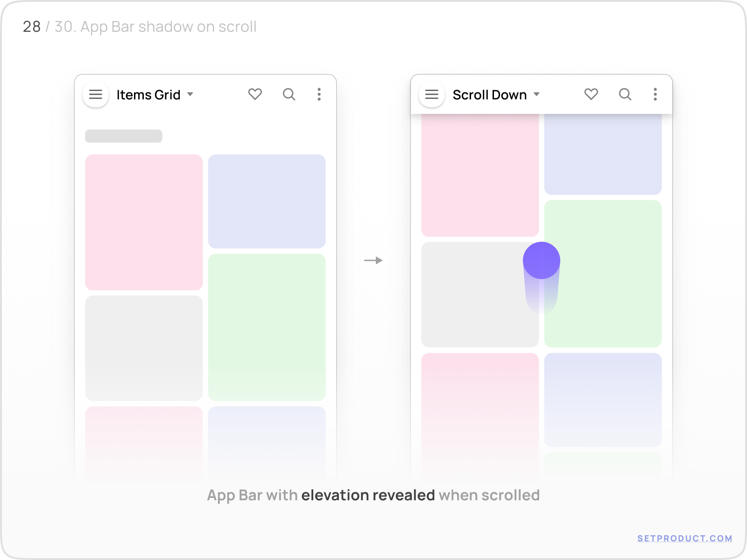747x560 pixels.
Task: Click the heart icon in Scroll Down app bar
Action: 591,94
